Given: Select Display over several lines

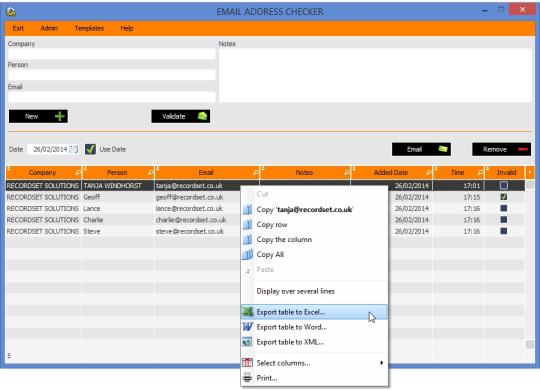Looking at the screenshot, I should (314, 291).
